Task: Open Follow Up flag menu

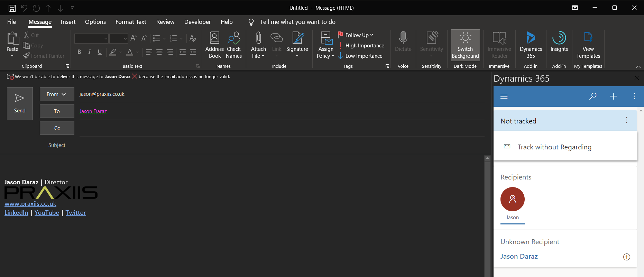Action: [356, 35]
